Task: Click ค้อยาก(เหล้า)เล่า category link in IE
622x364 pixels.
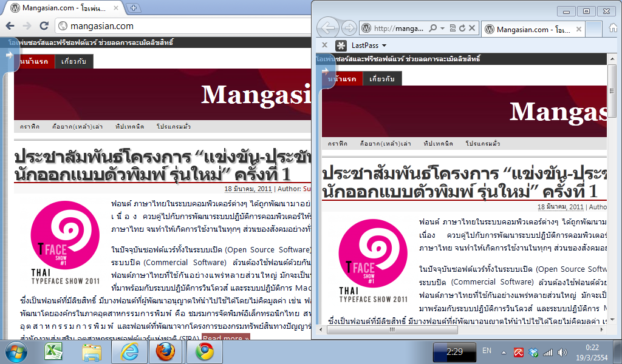Action: 385,144
